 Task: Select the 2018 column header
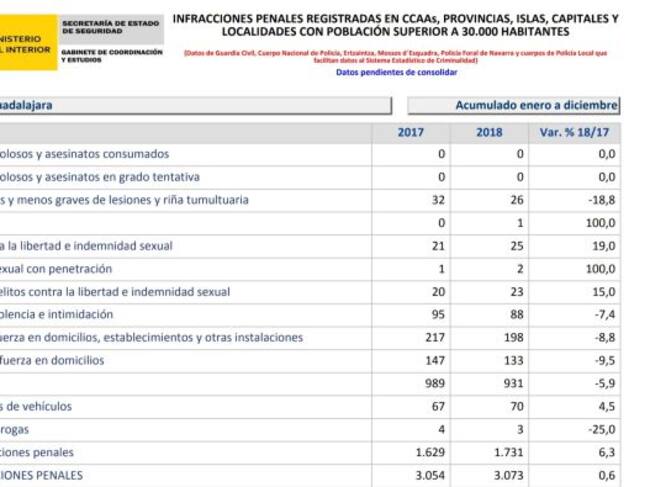pos(489,132)
